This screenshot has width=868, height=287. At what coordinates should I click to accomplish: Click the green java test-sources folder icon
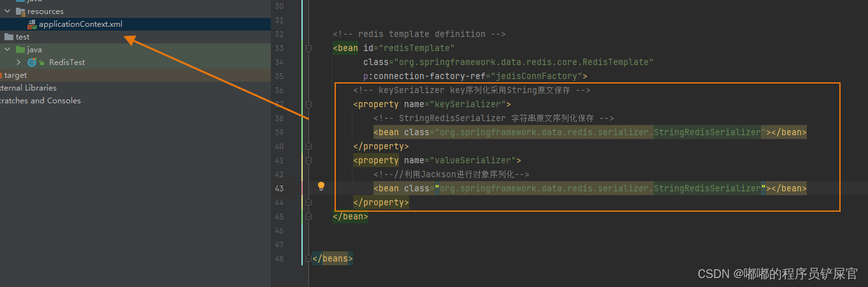tap(20, 50)
